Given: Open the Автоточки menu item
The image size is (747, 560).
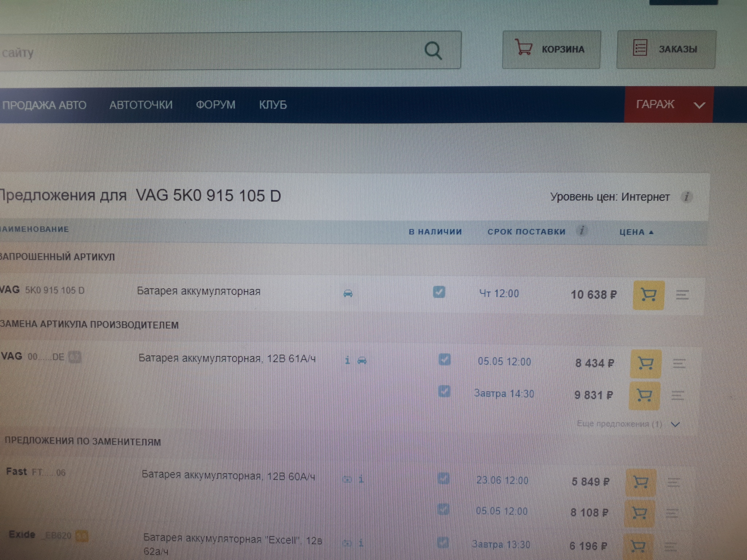Looking at the screenshot, I should 141,105.
